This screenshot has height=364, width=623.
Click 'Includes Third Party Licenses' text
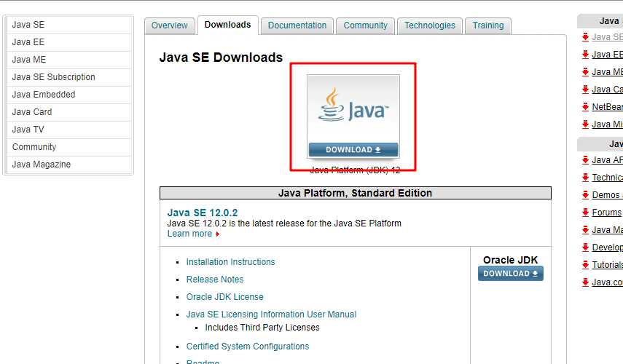click(x=262, y=328)
